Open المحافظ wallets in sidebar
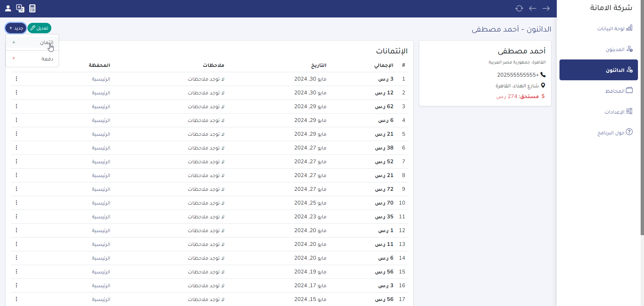 pyautogui.click(x=619, y=91)
